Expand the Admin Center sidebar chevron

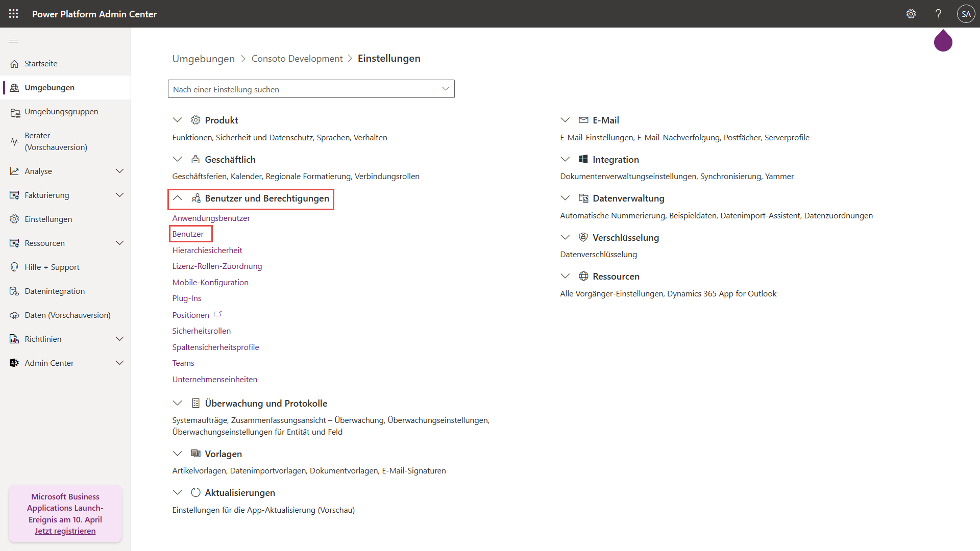click(x=120, y=363)
